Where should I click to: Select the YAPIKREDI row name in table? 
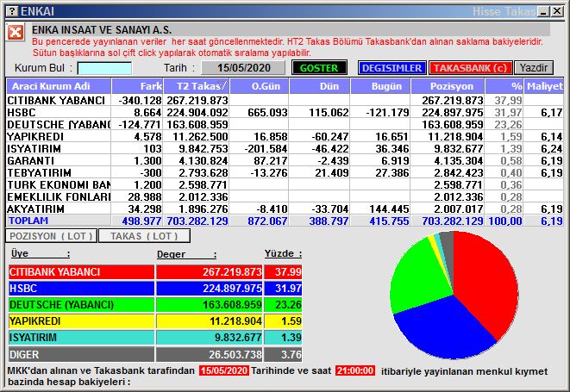point(35,137)
